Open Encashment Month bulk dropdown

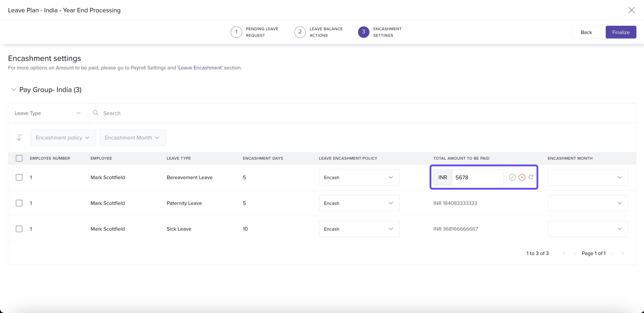pyautogui.click(x=132, y=138)
